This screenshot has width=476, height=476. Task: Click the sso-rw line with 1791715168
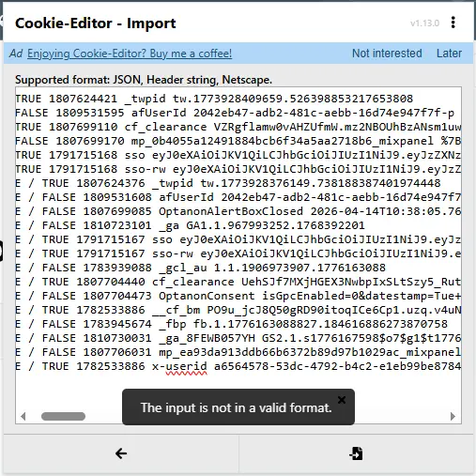pos(238,169)
